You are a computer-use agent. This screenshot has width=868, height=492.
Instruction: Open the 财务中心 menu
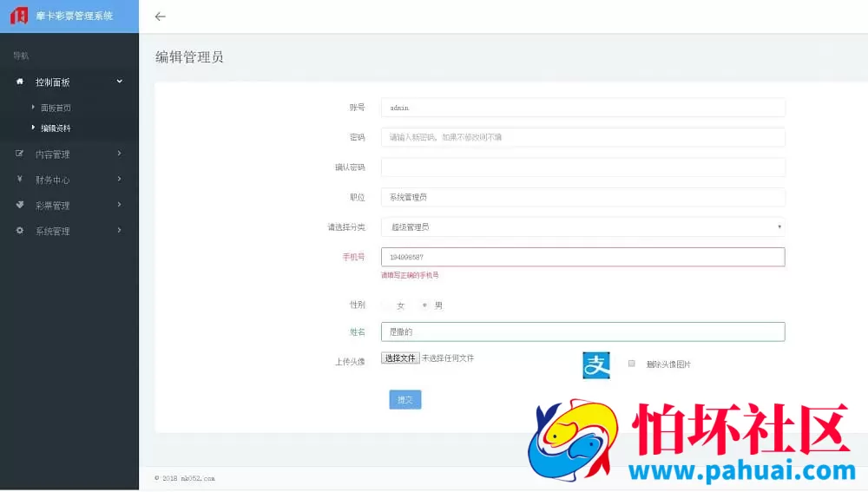point(53,180)
